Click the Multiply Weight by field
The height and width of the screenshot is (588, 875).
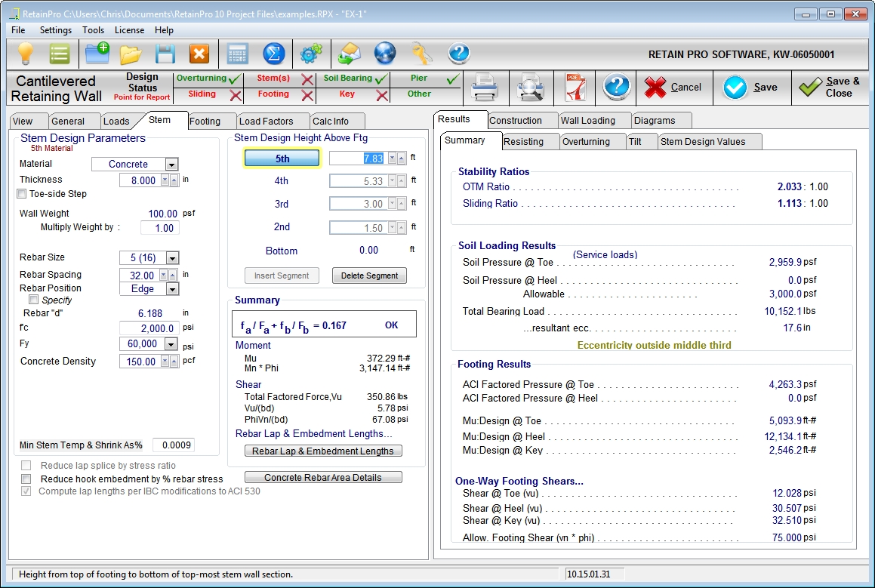pyautogui.click(x=159, y=228)
